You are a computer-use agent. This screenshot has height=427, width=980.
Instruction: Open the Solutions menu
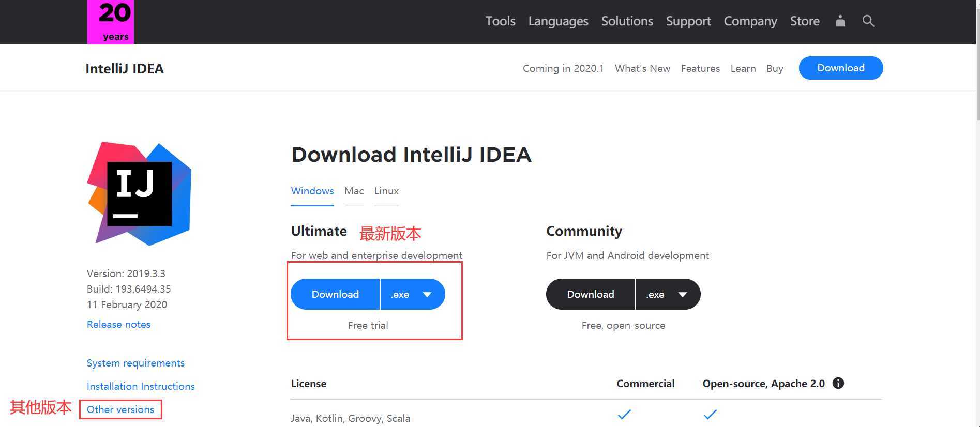point(627,21)
